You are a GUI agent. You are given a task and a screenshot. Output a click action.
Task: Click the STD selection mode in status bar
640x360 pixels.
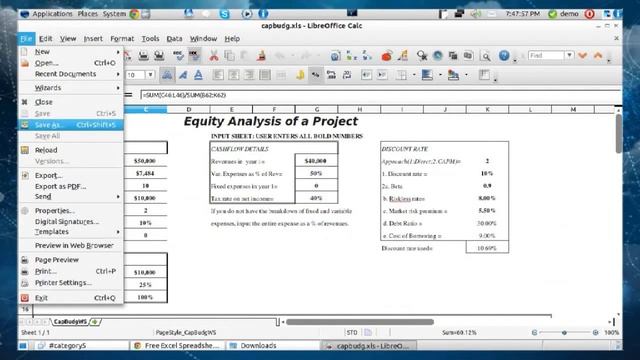click(x=352, y=333)
